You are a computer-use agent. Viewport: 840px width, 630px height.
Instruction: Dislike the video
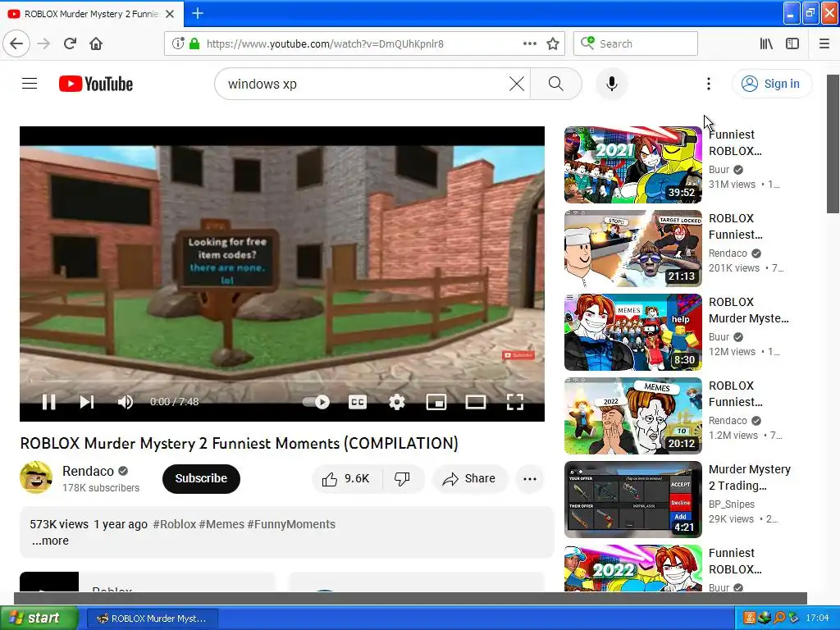tap(402, 478)
